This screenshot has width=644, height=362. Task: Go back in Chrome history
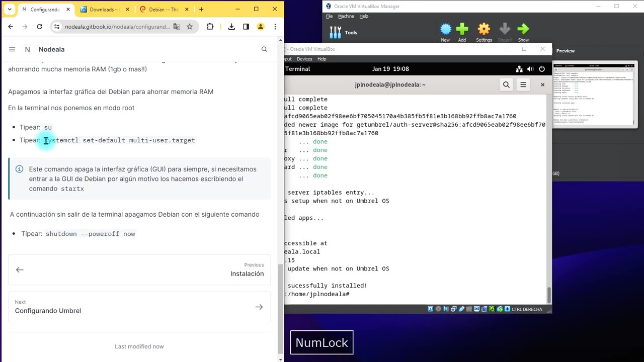(11, 27)
